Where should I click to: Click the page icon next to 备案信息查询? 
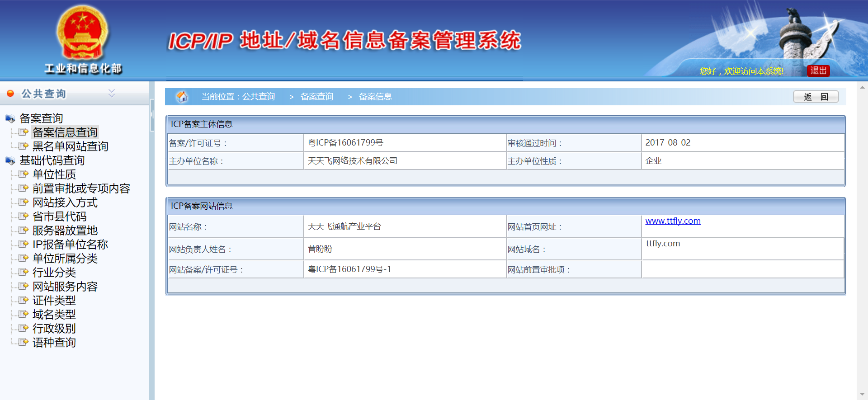(x=24, y=132)
